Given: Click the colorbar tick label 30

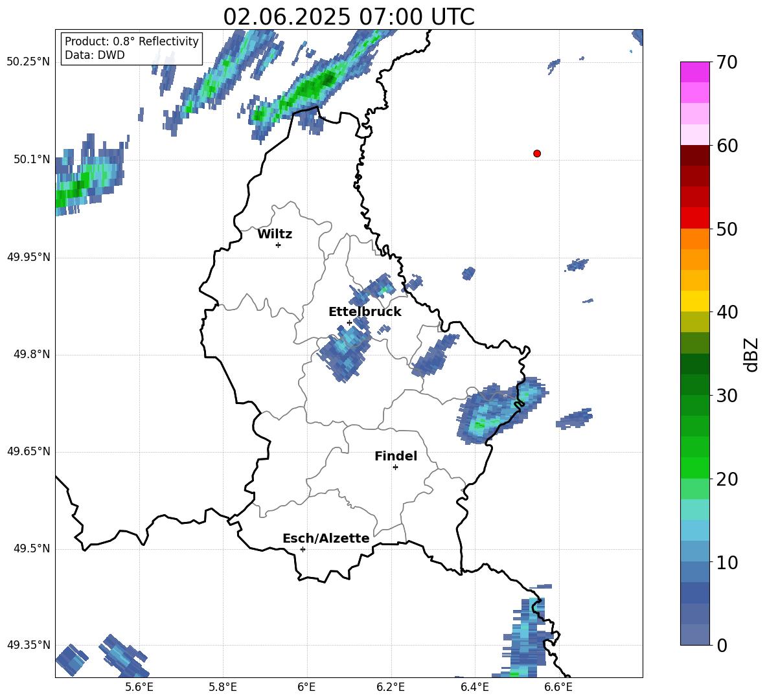Looking at the screenshot, I should pos(727,396).
